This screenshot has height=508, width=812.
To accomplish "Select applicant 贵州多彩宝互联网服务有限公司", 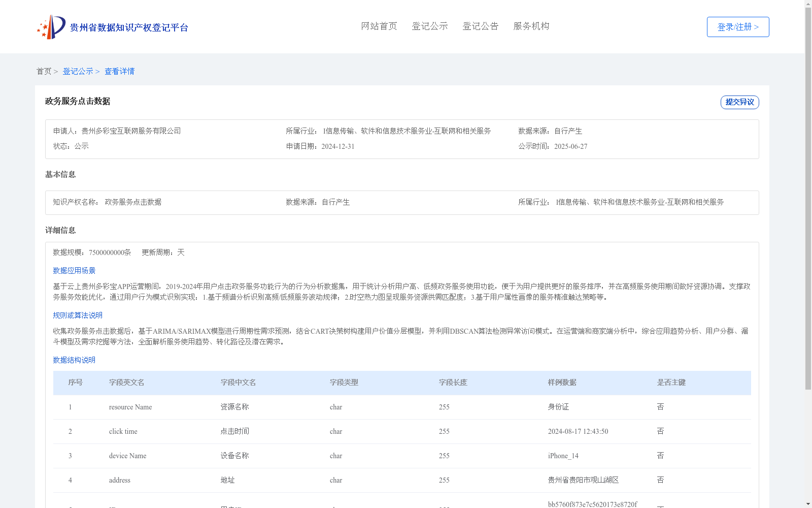I will click(131, 131).
